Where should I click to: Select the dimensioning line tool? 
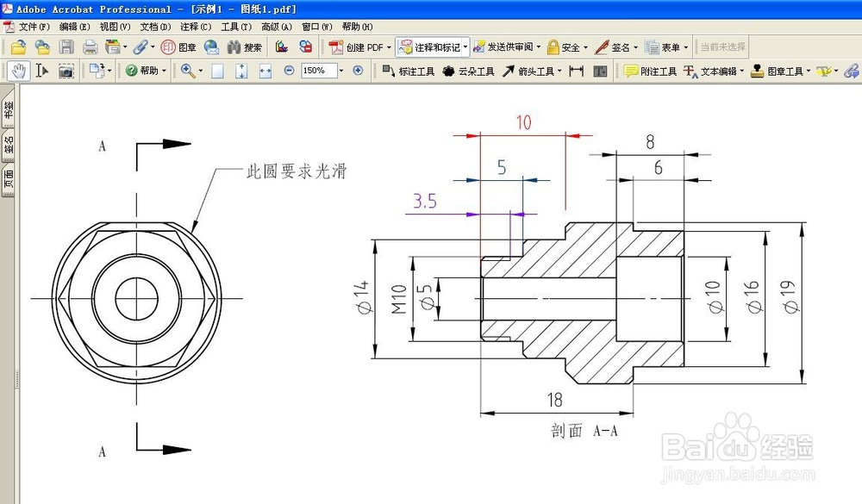[x=576, y=71]
